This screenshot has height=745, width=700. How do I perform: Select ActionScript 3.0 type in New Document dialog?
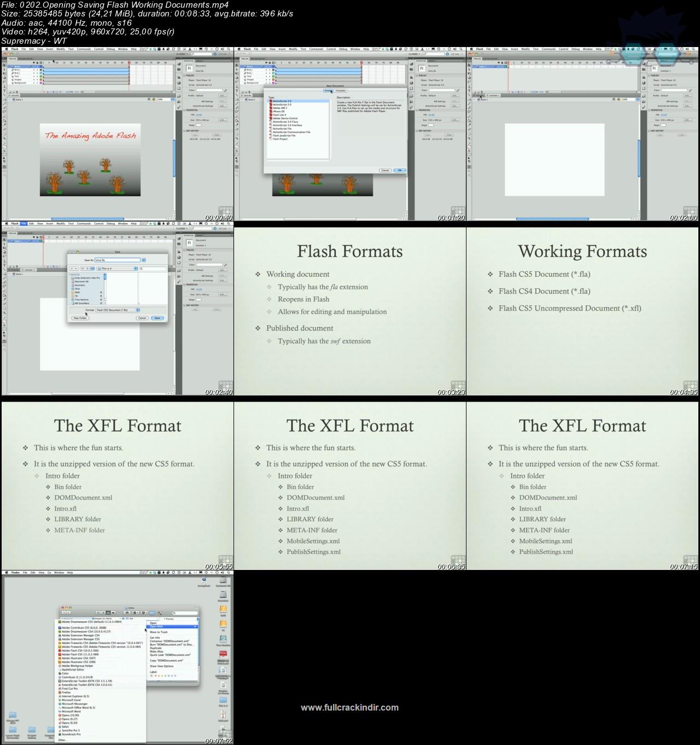297,101
